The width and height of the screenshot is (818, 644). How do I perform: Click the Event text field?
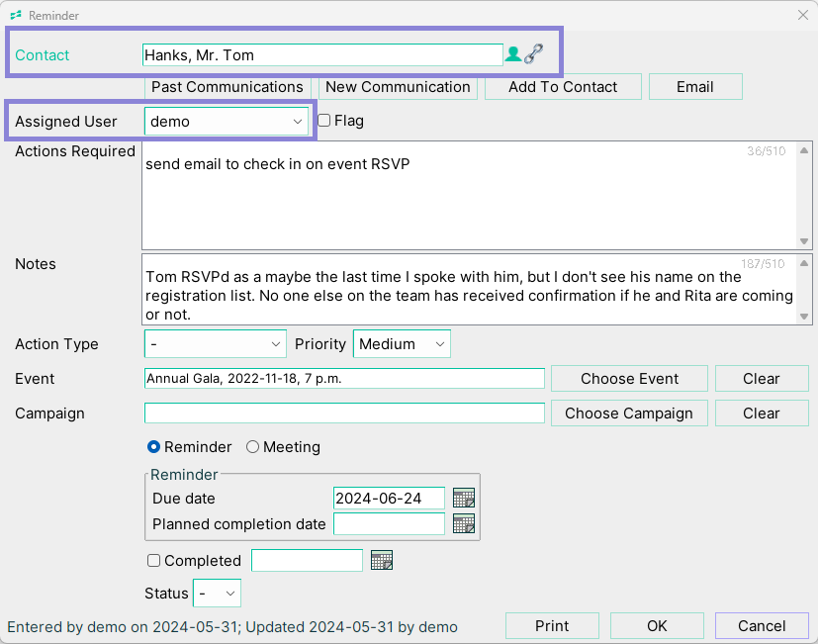click(x=344, y=378)
